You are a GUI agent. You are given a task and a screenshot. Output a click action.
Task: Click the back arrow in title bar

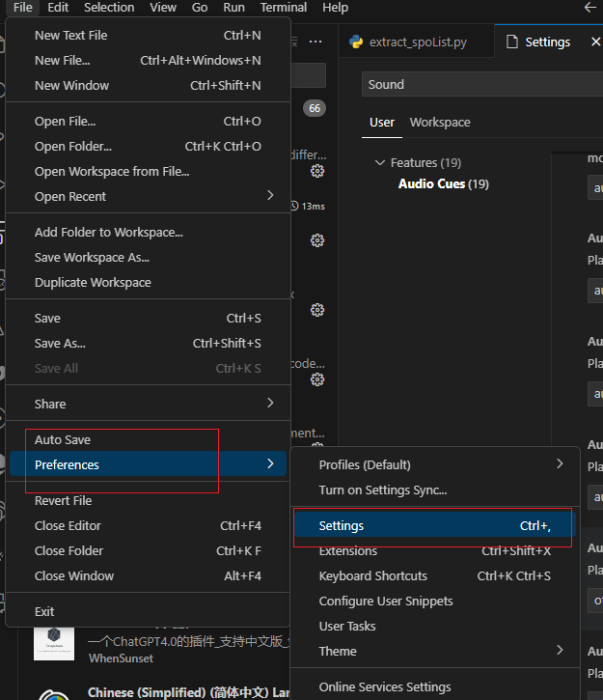(590, 7)
